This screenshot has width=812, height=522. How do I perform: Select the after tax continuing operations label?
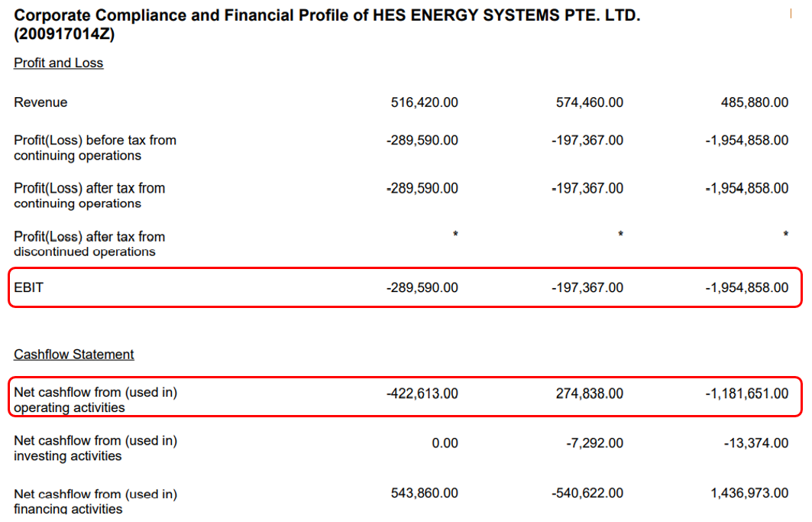[x=89, y=196]
